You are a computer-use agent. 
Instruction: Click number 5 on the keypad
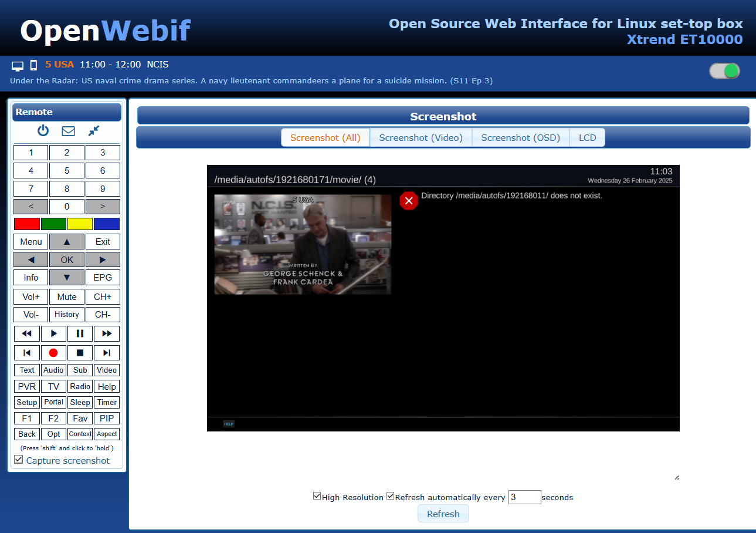[67, 171]
